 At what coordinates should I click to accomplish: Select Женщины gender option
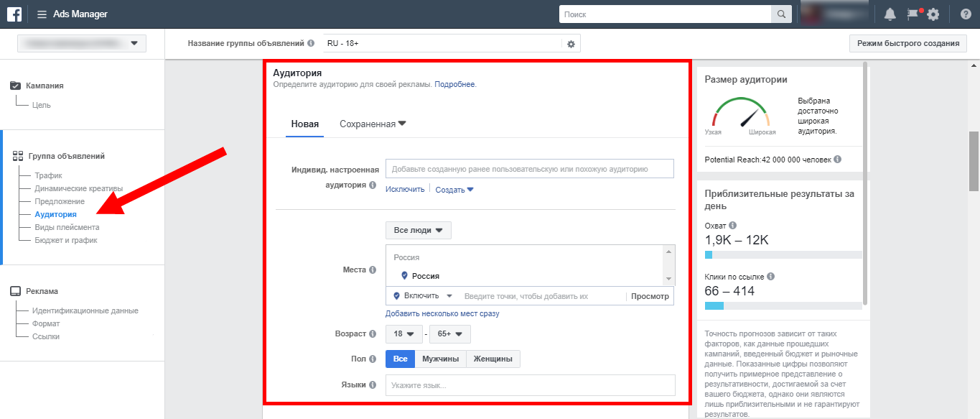click(x=493, y=359)
